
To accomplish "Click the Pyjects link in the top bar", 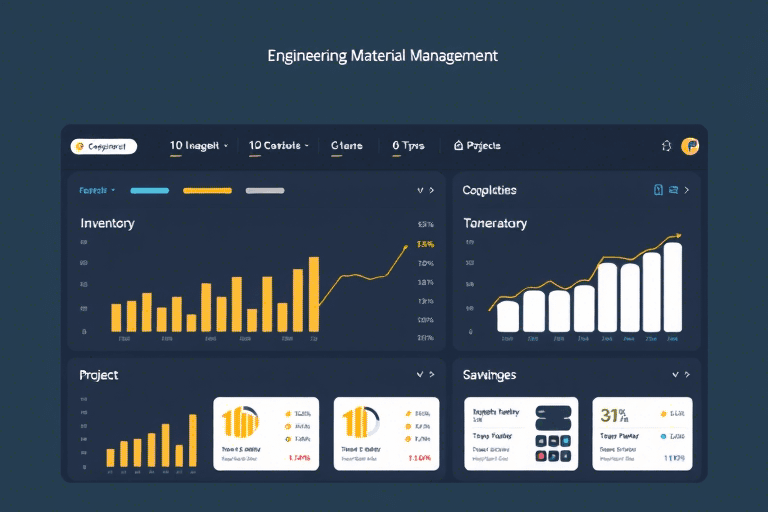I will [483, 146].
